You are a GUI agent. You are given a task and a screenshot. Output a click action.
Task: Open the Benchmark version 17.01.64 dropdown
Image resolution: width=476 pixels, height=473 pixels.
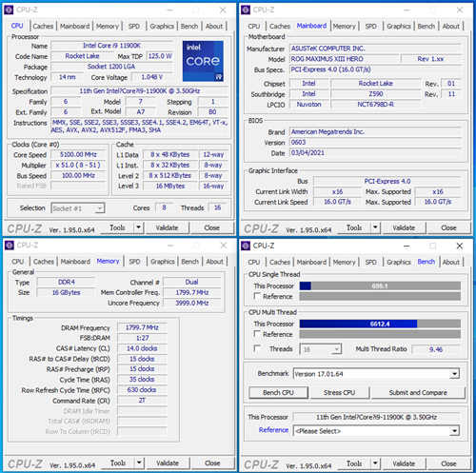(x=376, y=374)
